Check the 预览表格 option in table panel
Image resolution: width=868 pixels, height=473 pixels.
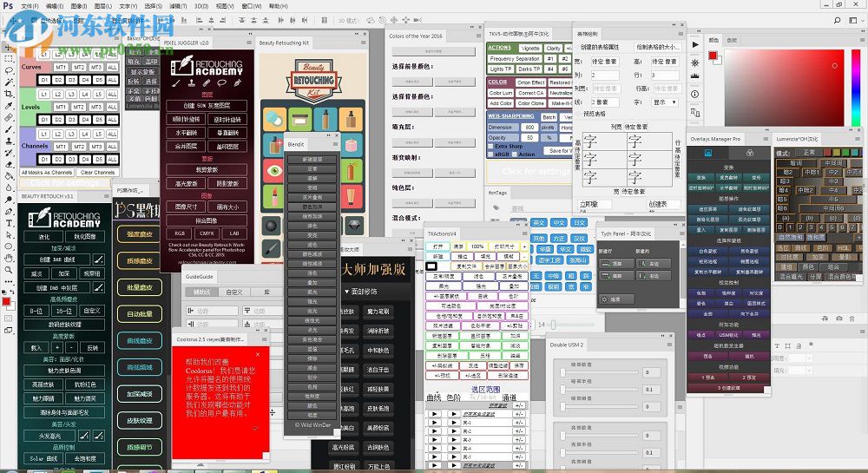[x=580, y=114]
